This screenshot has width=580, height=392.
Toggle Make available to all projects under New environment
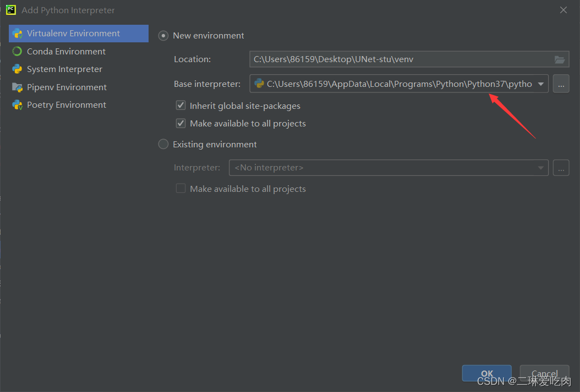(180, 123)
